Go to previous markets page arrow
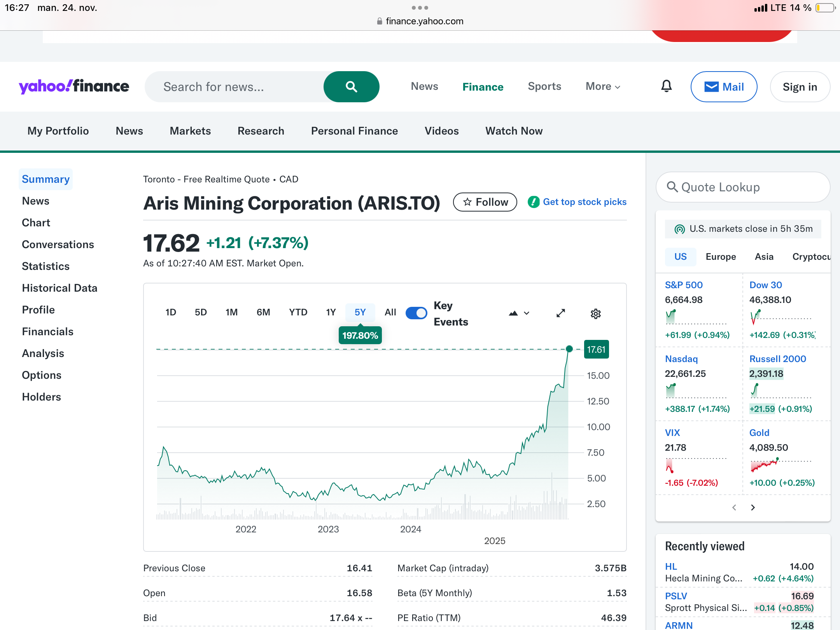The width and height of the screenshot is (840, 630). tap(734, 507)
